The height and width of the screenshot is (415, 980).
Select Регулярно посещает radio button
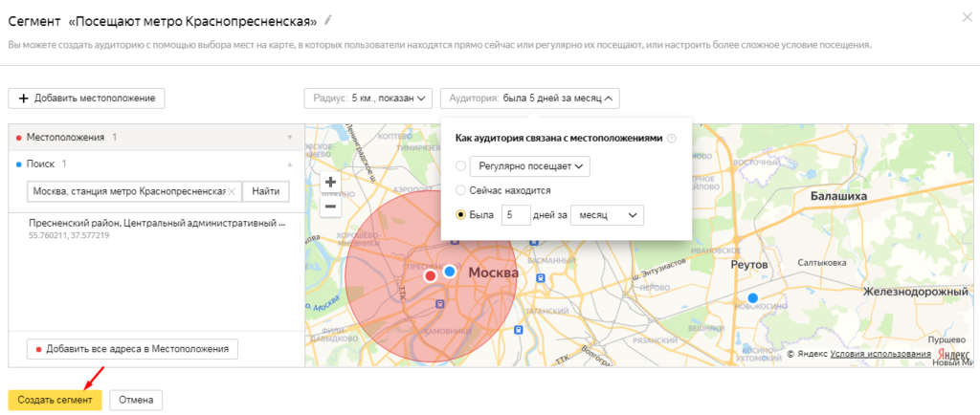point(461,166)
